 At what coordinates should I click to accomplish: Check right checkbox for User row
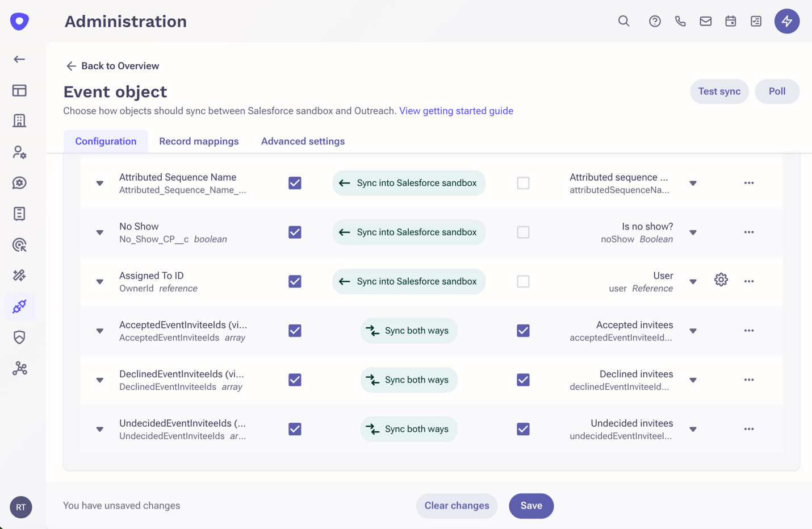coord(523,281)
